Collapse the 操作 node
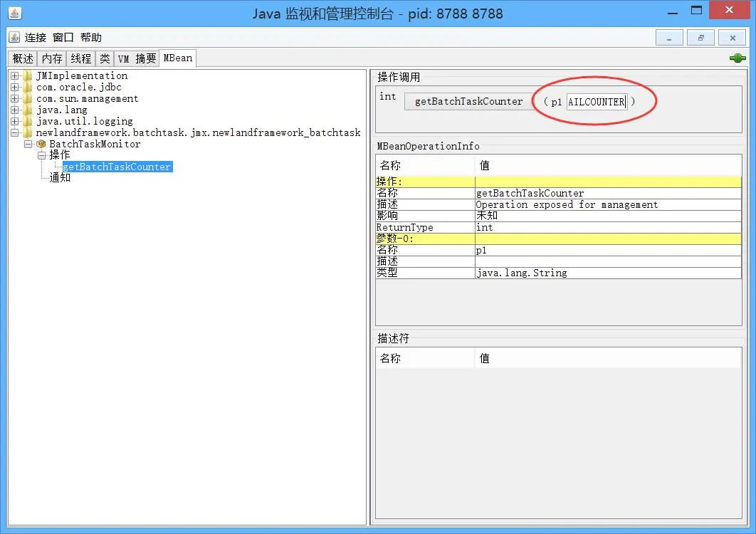The image size is (756, 534). pos(42,155)
